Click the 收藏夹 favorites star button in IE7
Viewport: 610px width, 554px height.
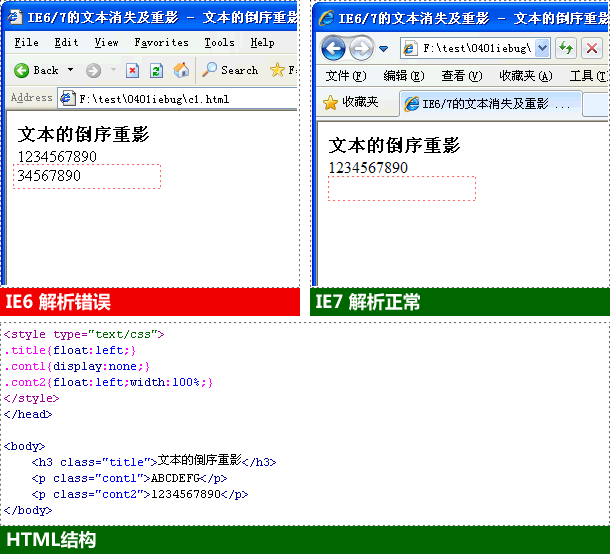(x=350, y=102)
